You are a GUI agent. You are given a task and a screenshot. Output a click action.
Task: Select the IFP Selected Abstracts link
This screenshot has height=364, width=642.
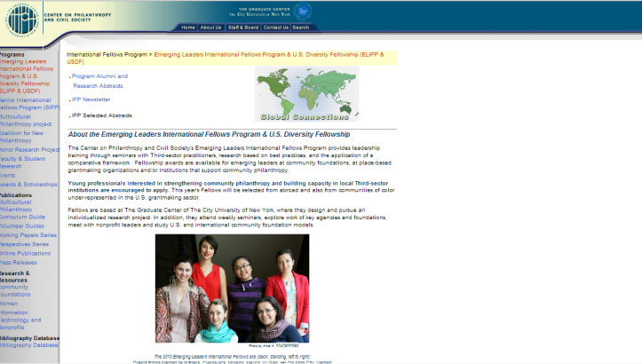[x=101, y=115]
